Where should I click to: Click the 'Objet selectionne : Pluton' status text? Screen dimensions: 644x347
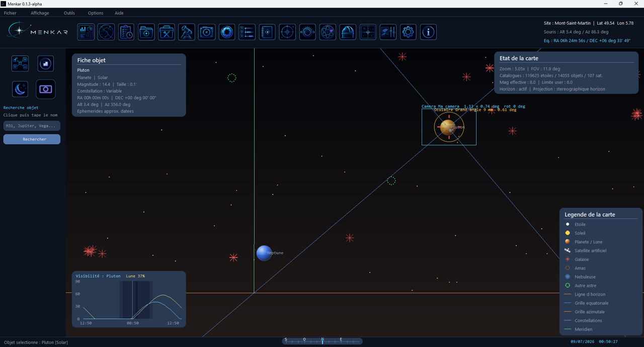point(36,342)
